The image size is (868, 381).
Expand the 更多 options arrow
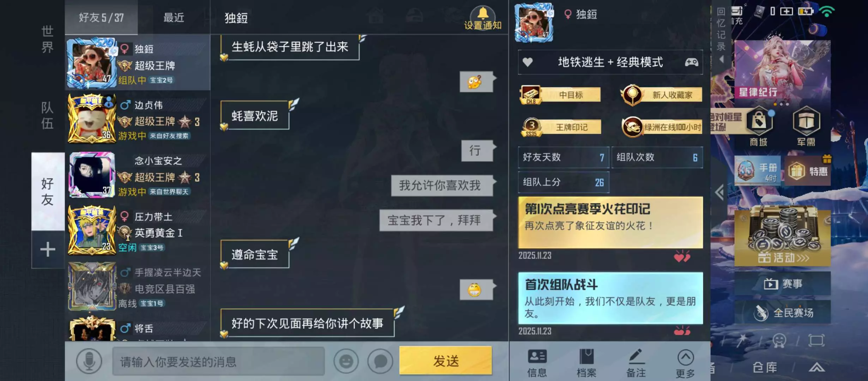coord(685,357)
